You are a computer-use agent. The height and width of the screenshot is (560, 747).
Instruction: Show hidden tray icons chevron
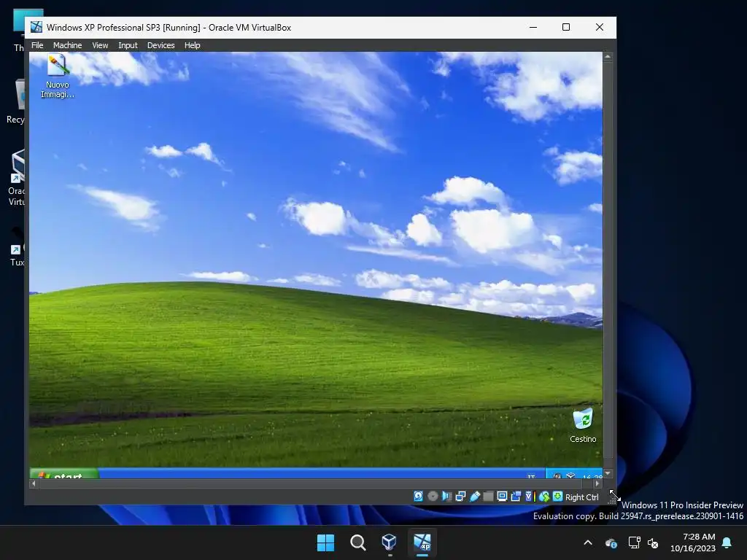pyautogui.click(x=588, y=542)
